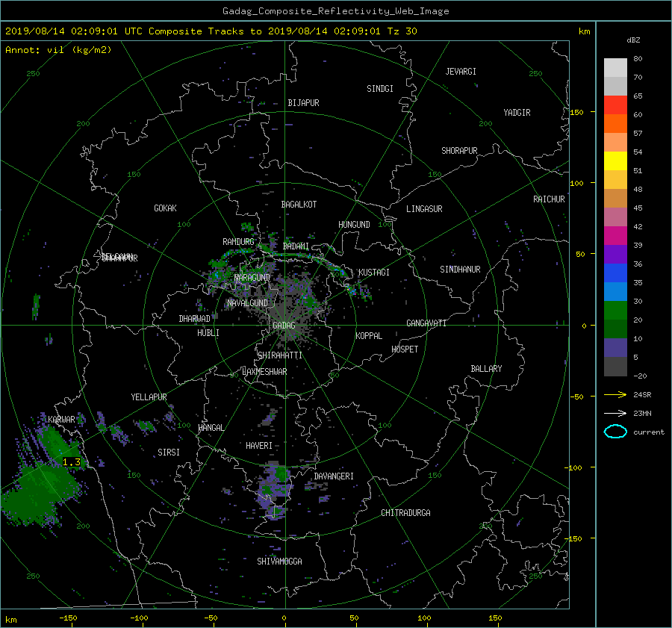This screenshot has height=628, width=672.
Task: Click the BIJAPUR city label
Action: pyautogui.click(x=303, y=103)
